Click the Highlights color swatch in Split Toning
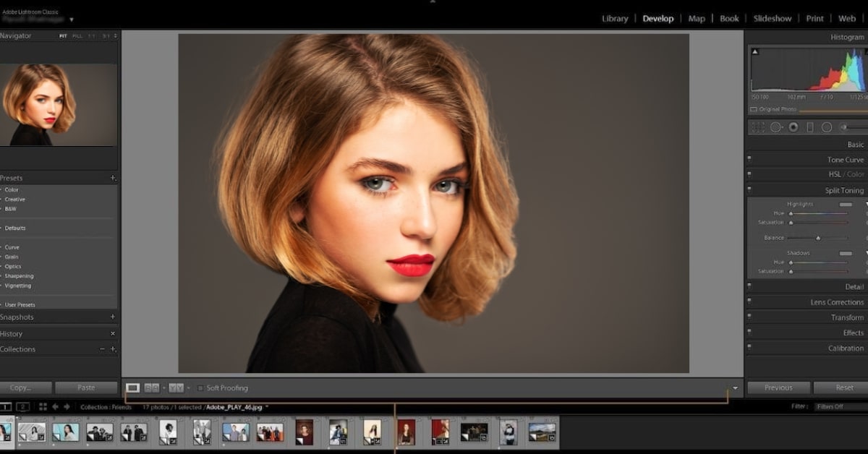Viewport: 868px width, 454px height. click(845, 205)
